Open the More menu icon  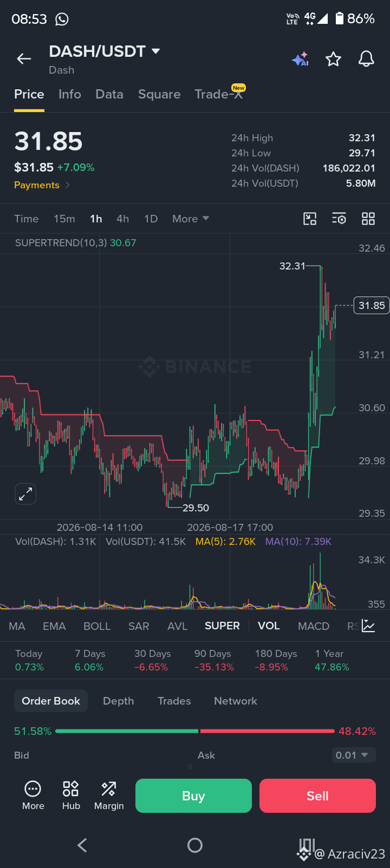[x=33, y=795]
